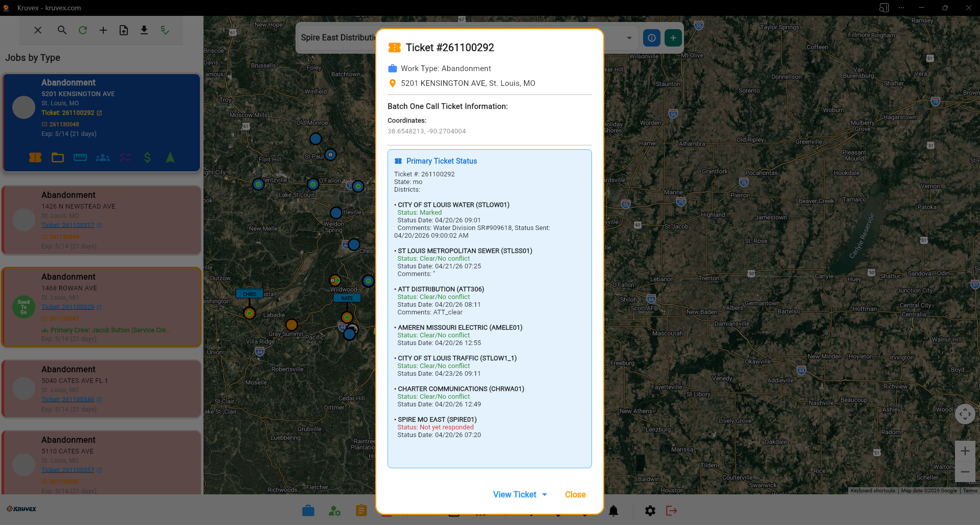Click SPIRE MO EAST (SPIRE01) entry
Screen dimensions: 980x525
[437, 420]
